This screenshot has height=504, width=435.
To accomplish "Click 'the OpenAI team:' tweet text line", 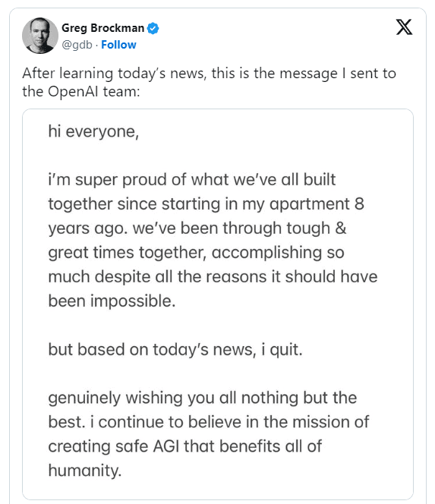I will click(81, 92).
